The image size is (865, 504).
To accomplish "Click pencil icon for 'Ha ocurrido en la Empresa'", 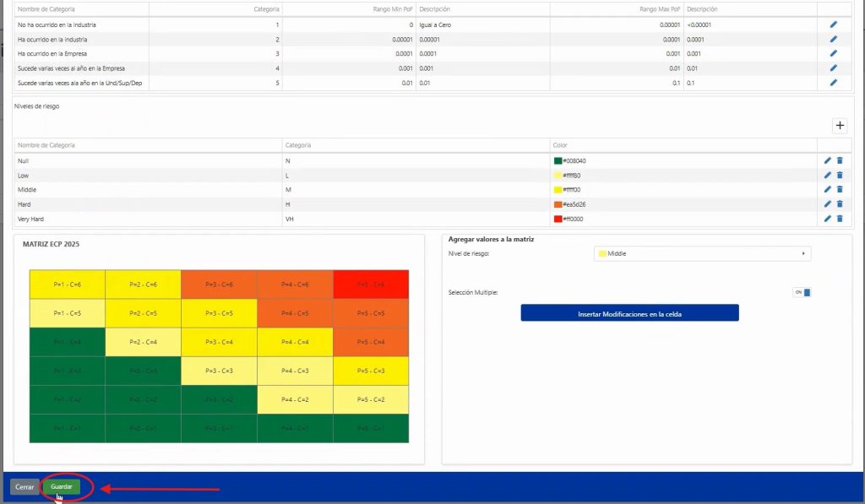I will point(833,53).
